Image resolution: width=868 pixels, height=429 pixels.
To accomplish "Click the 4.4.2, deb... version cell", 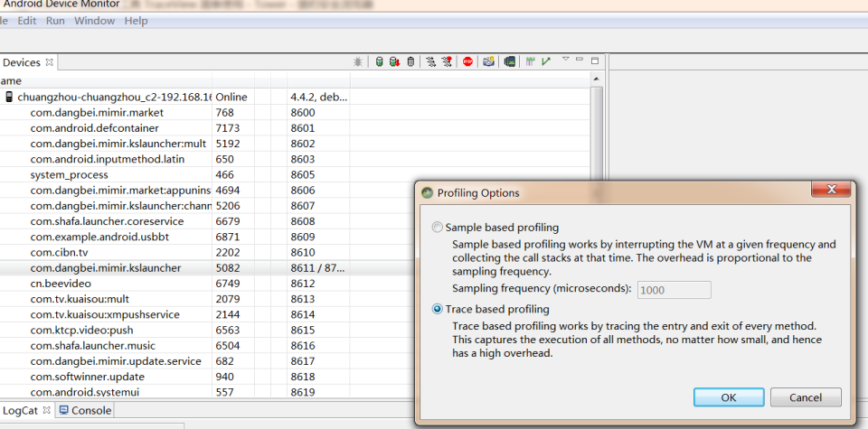I will tap(318, 97).
